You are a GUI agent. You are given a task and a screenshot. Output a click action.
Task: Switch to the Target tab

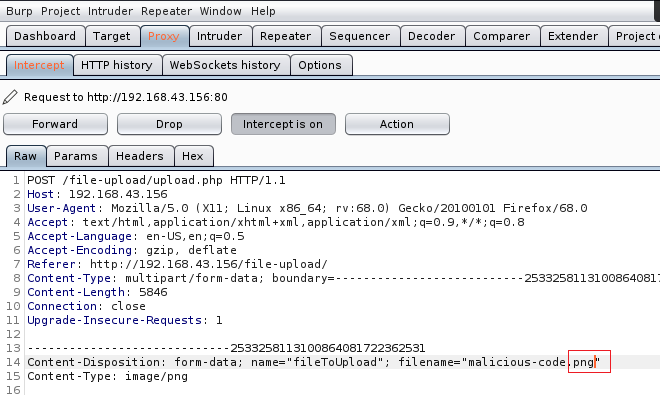pyautogui.click(x=112, y=36)
